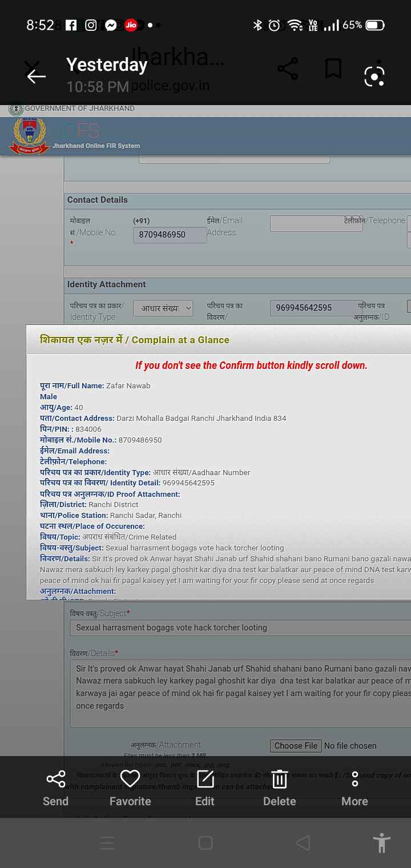Tap the Jharkhand Police emblem logo
This screenshot has height=868, width=411.
tap(29, 136)
